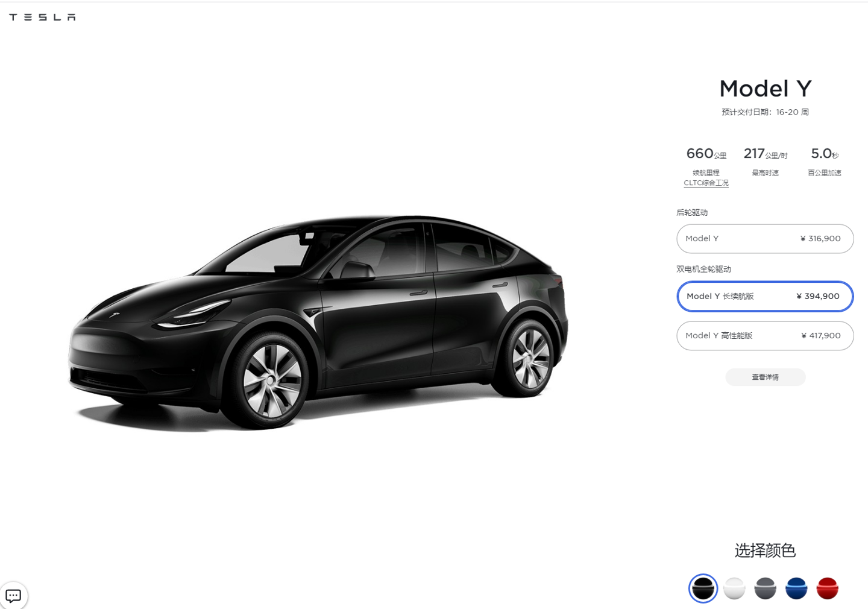Click the 选择颜色 heading
This screenshot has height=609, width=868.
coord(765,551)
